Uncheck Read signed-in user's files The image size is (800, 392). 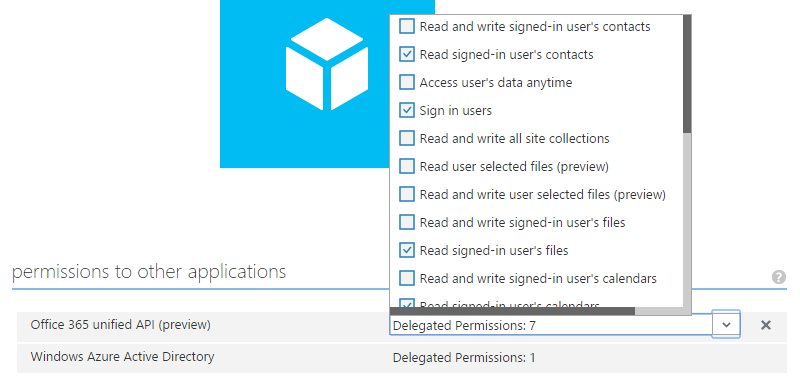[x=407, y=251]
